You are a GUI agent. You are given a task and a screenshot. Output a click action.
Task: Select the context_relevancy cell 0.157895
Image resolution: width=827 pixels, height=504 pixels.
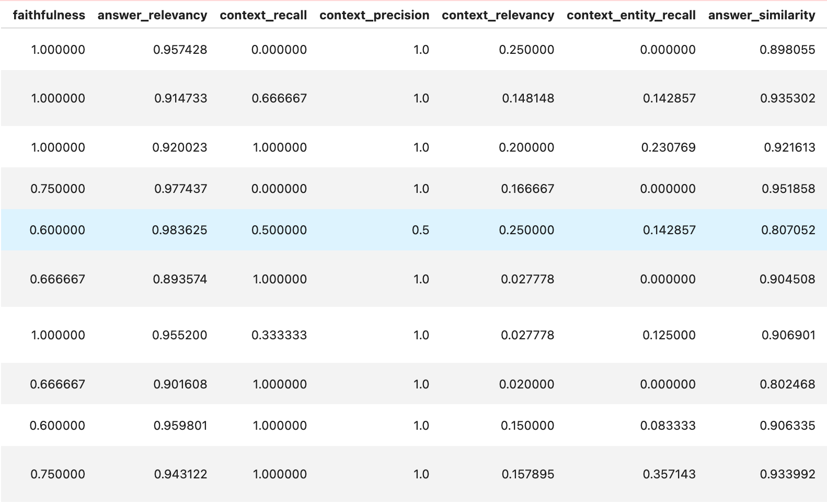tap(527, 474)
